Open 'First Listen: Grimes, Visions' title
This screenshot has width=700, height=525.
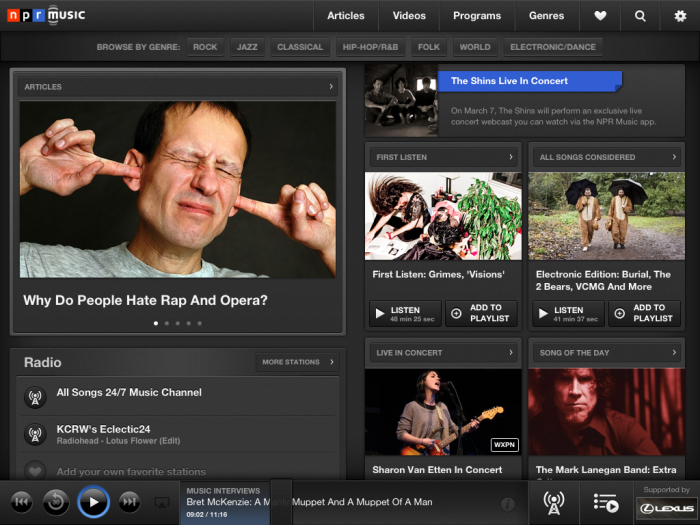coord(438,275)
